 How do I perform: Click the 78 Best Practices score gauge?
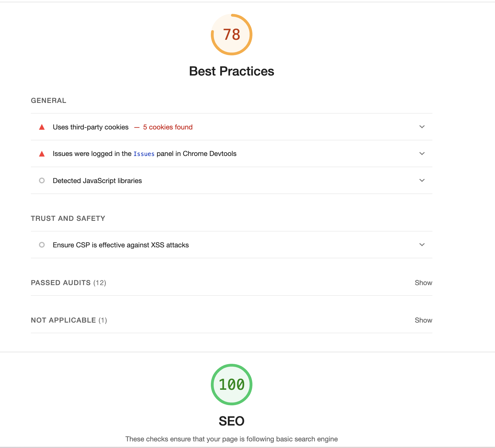pos(232,35)
